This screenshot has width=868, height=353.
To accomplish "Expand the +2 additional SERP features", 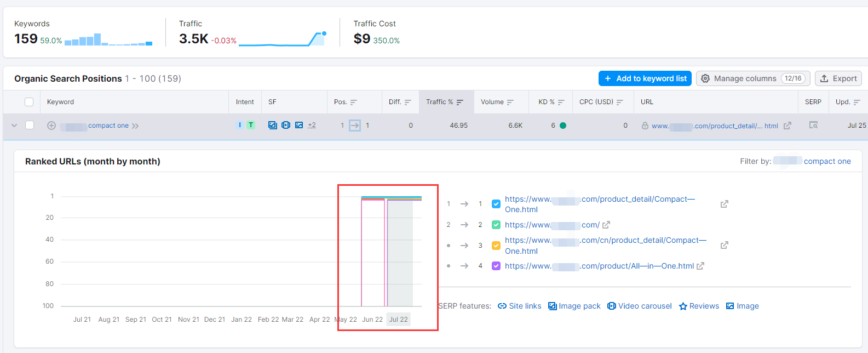I will 312,126.
